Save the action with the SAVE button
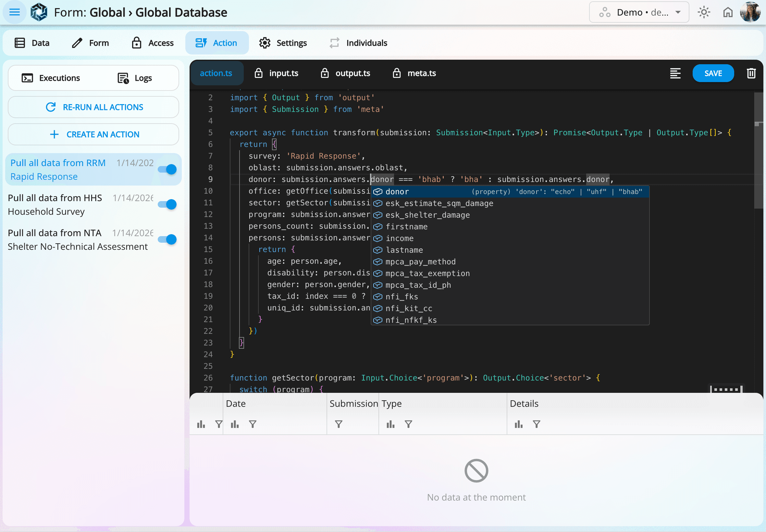Screen dimensions: 766x532 [713, 73]
